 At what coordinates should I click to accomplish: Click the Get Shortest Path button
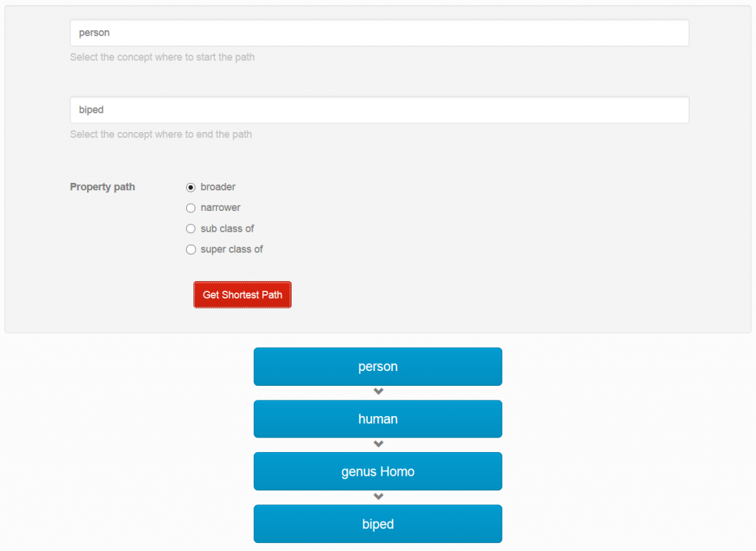pyautogui.click(x=242, y=294)
